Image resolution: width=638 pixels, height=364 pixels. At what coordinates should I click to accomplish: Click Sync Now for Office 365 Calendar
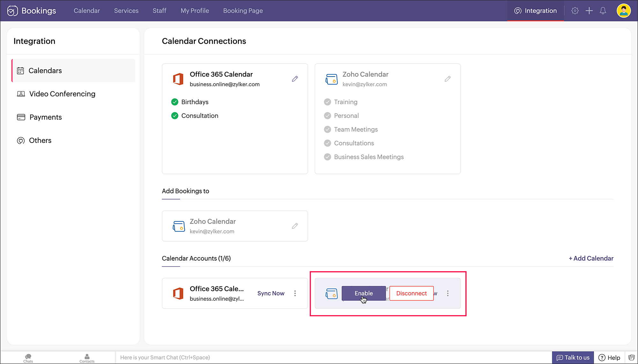(x=271, y=293)
